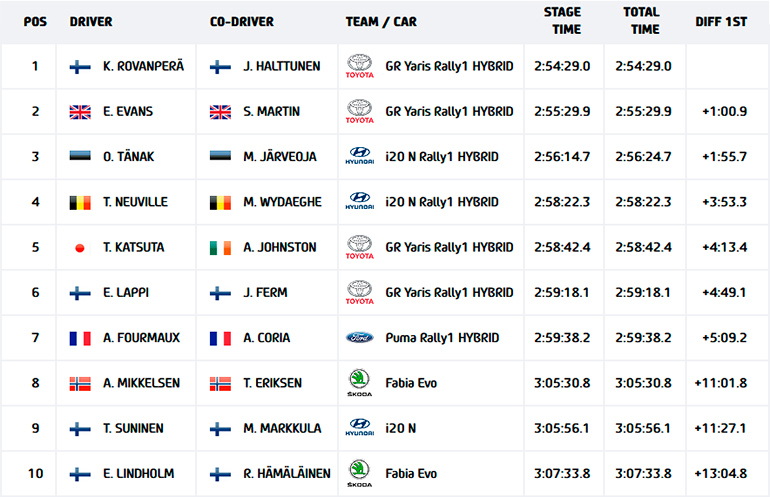770x497 pixels.
Task: Click the Irish flag next to A. Johnston
Action: click(220, 248)
